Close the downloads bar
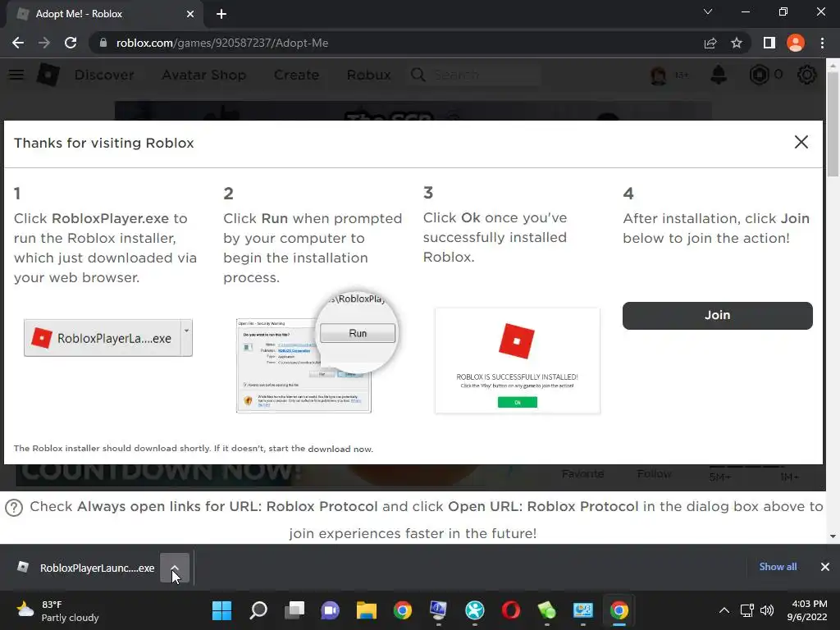 (825, 567)
